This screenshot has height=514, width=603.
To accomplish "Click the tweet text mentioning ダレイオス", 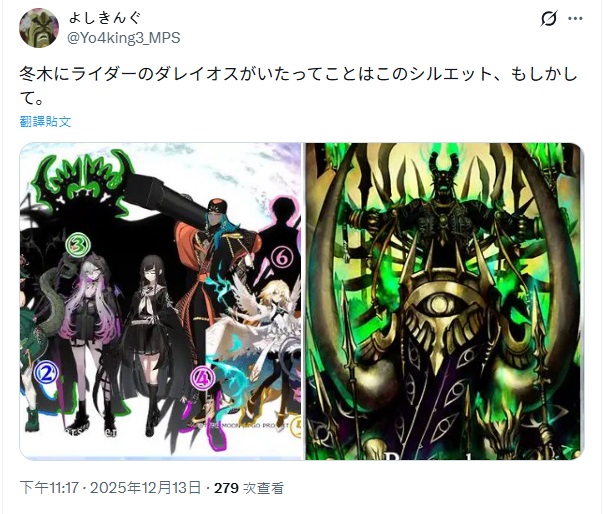I will [298, 86].
